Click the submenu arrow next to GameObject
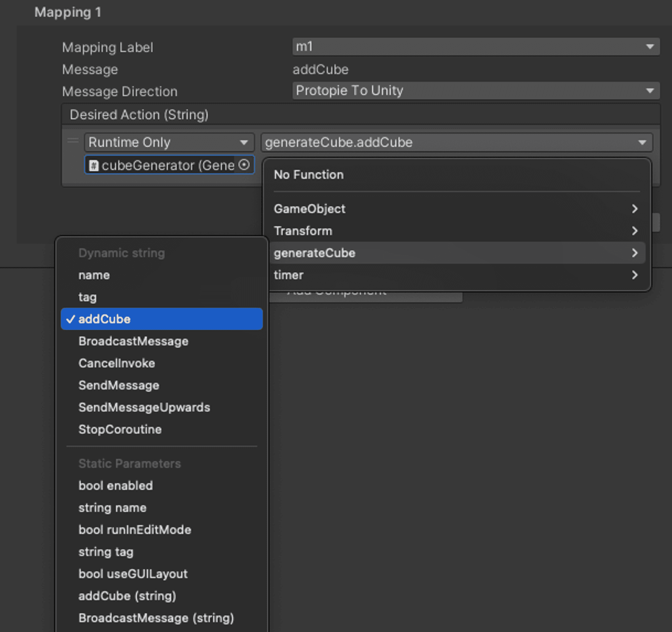Screen dimensions: 672x632 pos(634,209)
